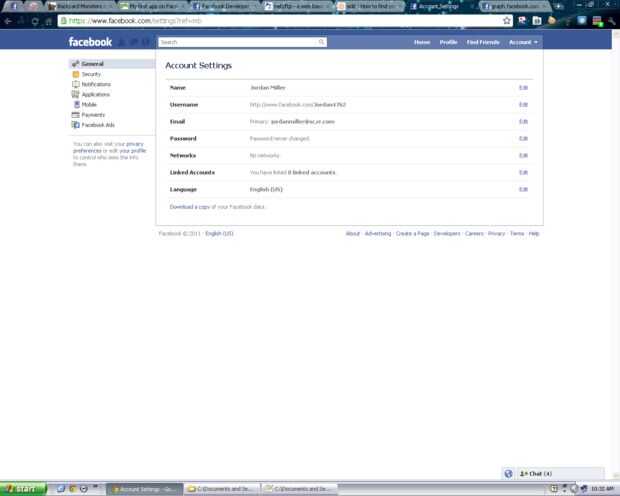This screenshot has width=620, height=496.
Task: Click the Developers footer link
Action: (447, 234)
